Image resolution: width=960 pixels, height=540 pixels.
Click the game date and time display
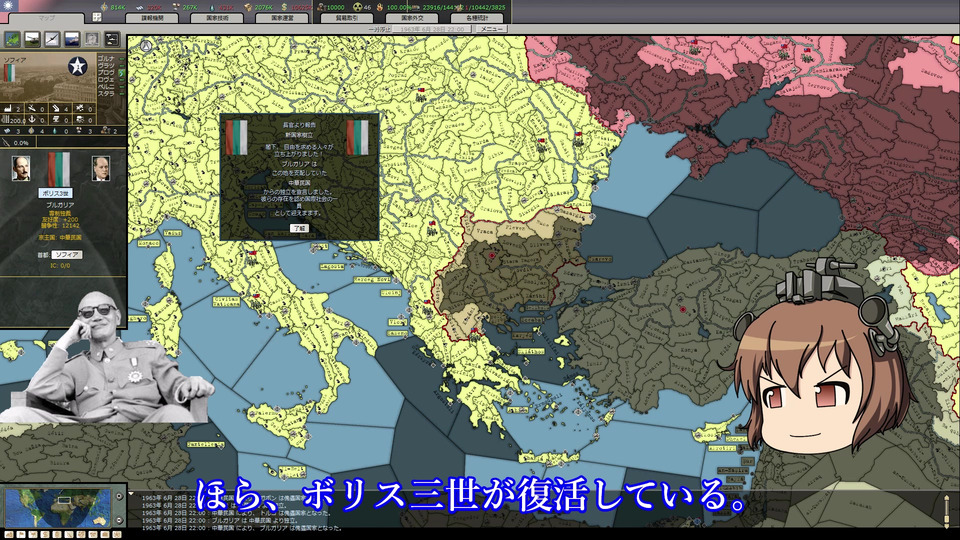[432, 29]
